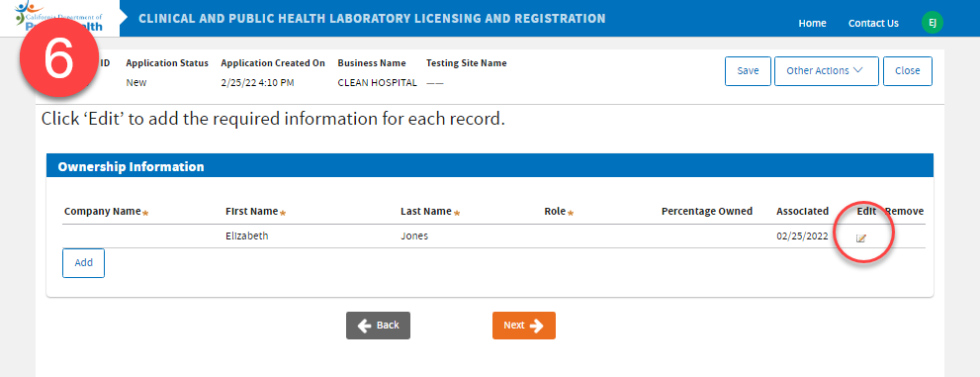The image size is (980, 377).
Task: Click the California Department of Public Health logo
Action: 59,16
